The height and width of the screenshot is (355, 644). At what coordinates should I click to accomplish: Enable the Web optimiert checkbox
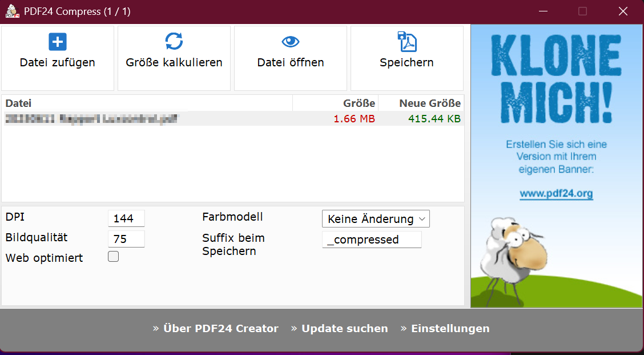point(114,257)
